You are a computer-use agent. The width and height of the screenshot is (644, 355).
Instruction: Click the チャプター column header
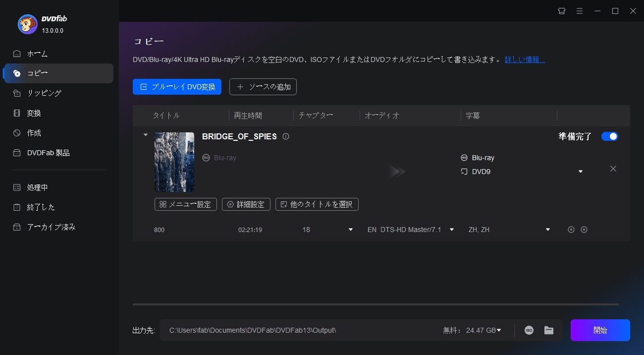click(316, 116)
